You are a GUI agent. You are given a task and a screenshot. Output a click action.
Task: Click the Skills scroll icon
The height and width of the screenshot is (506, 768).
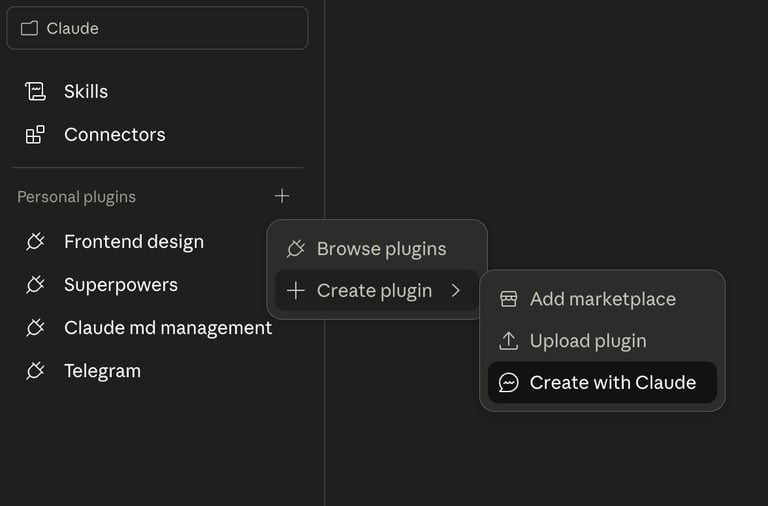click(35, 91)
